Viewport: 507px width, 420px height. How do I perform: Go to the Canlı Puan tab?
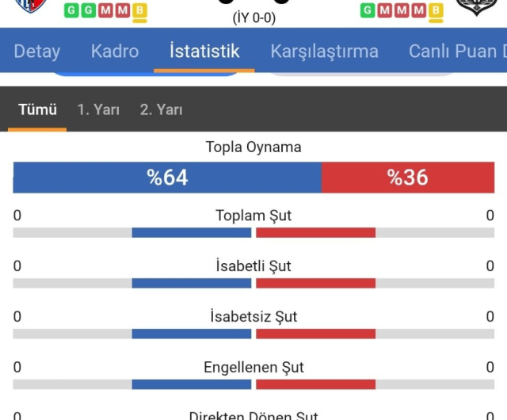(x=456, y=52)
